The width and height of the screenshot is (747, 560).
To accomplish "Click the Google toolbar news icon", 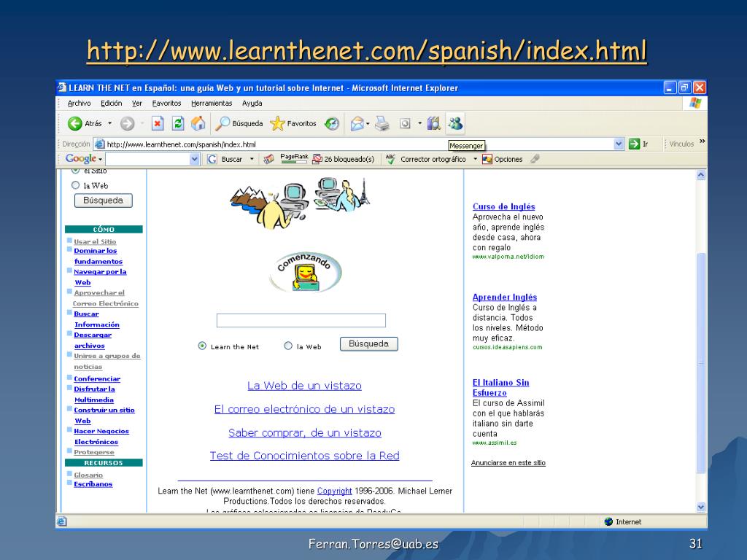I will coord(268,159).
